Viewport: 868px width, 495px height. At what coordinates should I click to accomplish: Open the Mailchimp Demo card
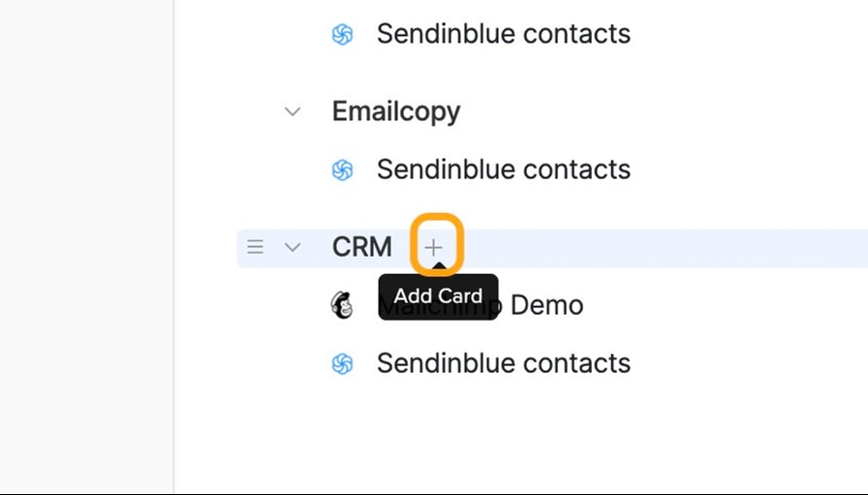point(480,305)
